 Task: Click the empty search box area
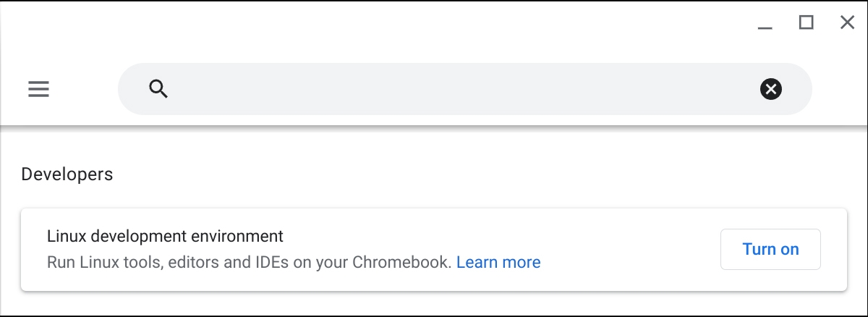[x=463, y=89]
